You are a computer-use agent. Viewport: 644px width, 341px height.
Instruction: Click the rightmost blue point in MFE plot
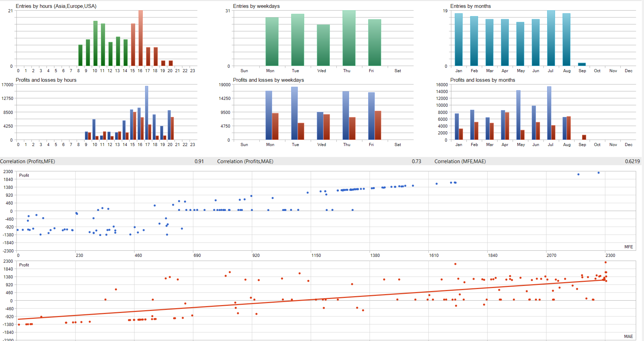pos(598,173)
